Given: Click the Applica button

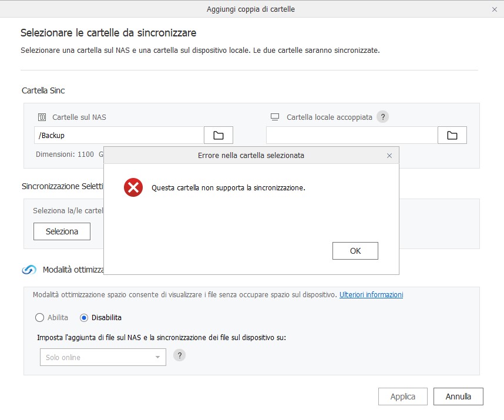Looking at the screenshot, I should point(402,397).
